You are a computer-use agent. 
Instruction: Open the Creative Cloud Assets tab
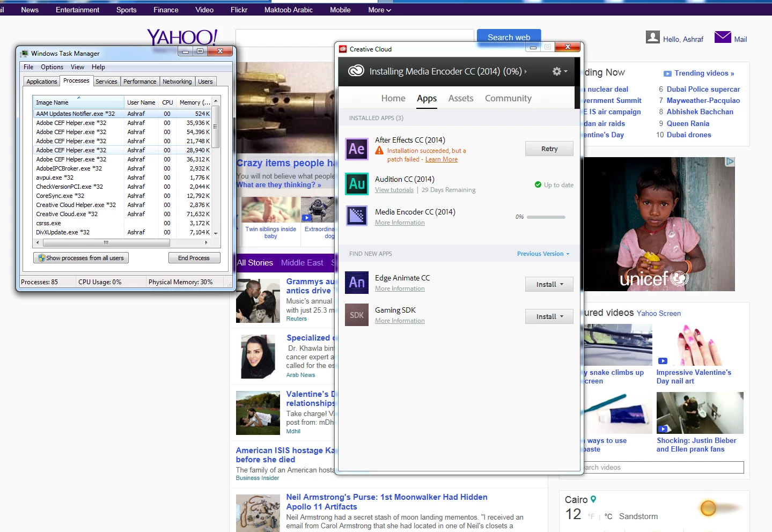(x=461, y=98)
